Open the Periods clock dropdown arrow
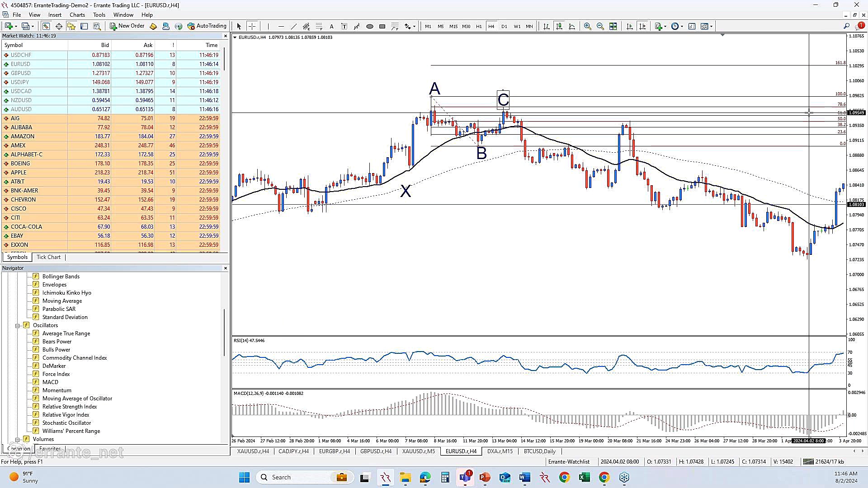This screenshot has height=488, width=868. [x=682, y=27]
